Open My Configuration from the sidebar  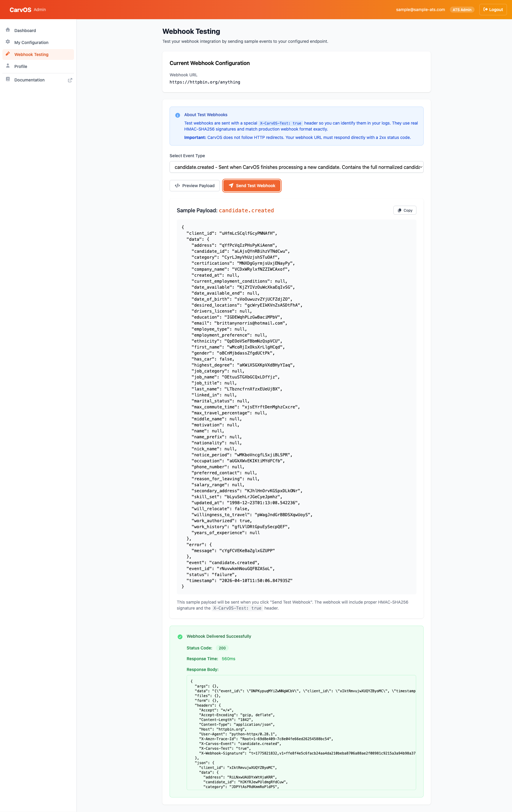point(31,42)
